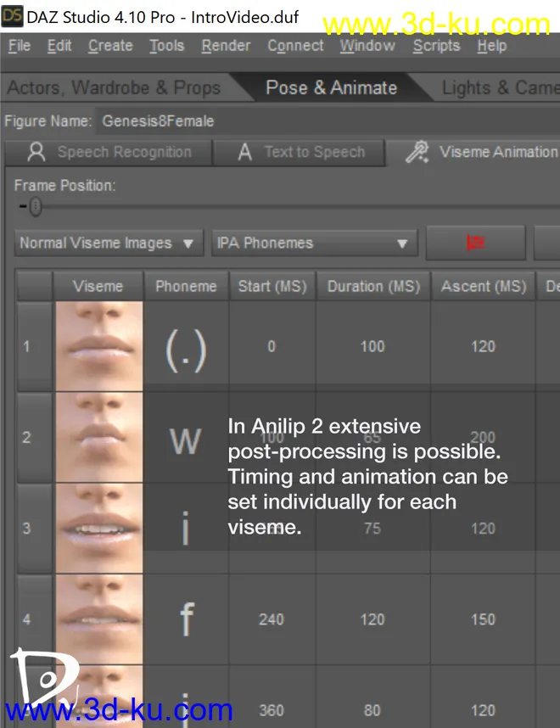Select row number 3 header
This screenshot has height=728, width=560.
click(x=34, y=529)
